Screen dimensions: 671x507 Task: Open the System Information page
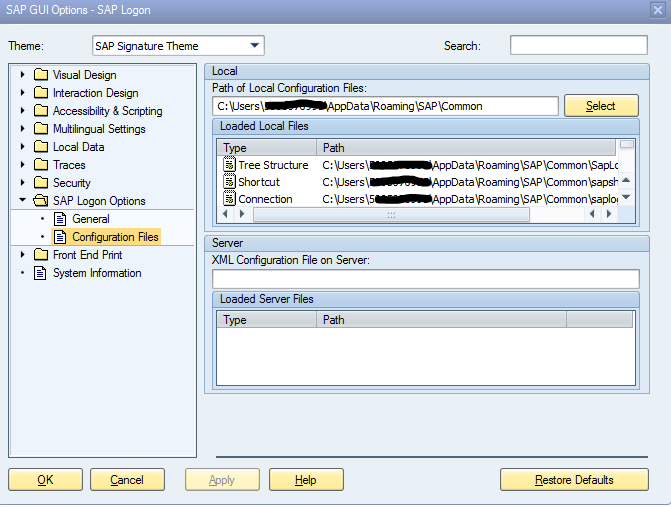coord(97,273)
